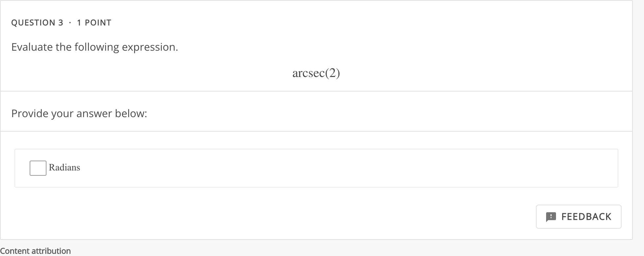Click the FEEDBACK button
Image resolution: width=644 pixels, height=256 pixels.
(x=578, y=217)
